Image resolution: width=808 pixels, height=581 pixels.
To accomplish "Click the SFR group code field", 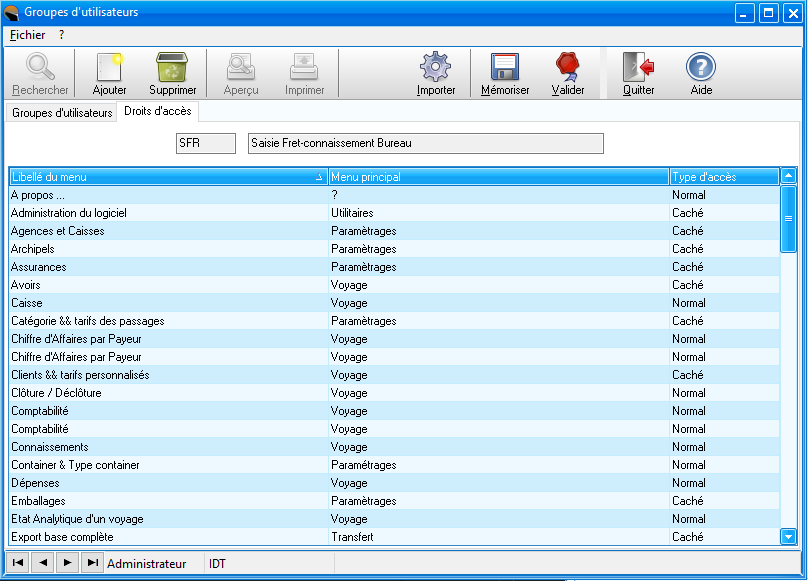I will [205, 143].
